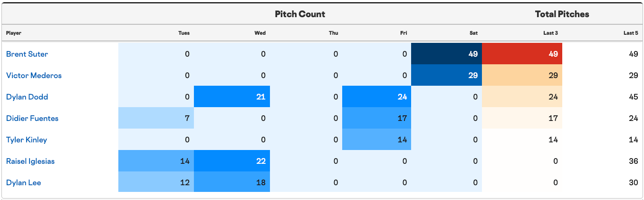Screen dimensions: 644x200
Task: Click the Tues column header
Action: click(x=184, y=33)
